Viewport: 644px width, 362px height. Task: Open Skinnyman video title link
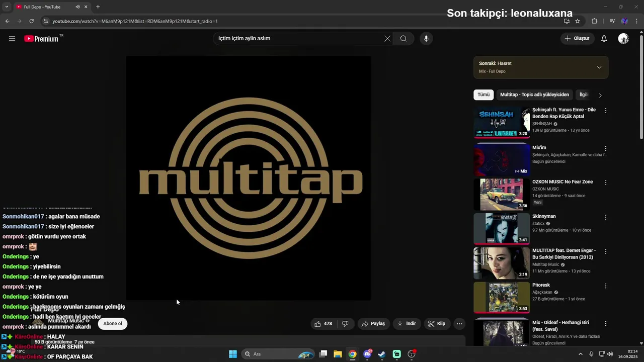tap(544, 217)
